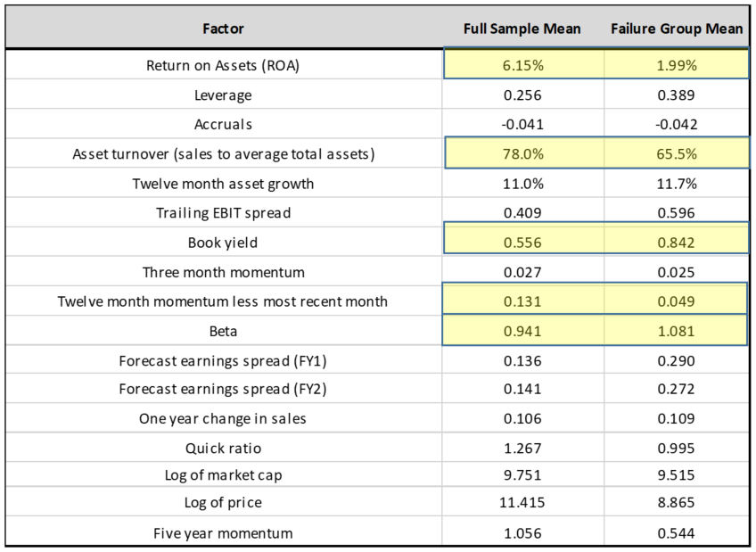This screenshot has height=552, width=756.
Task: Click the Failure Group Mean header
Action: point(677,29)
